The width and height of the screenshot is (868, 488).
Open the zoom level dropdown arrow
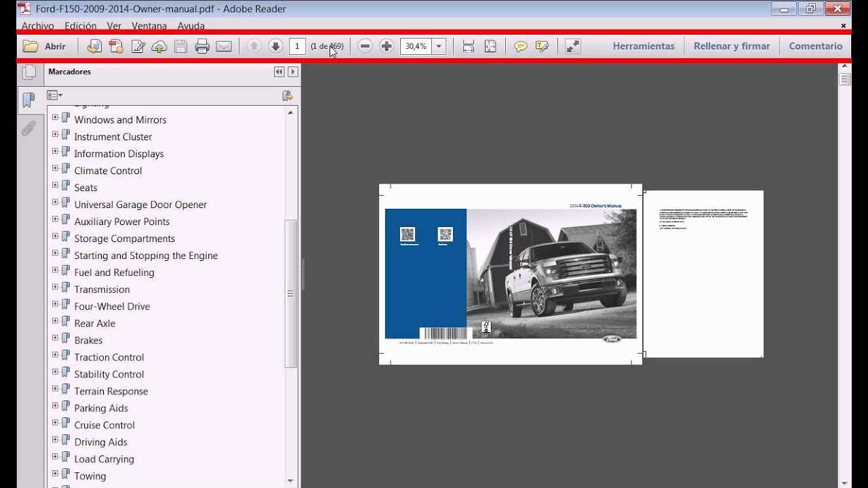tap(439, 46)
